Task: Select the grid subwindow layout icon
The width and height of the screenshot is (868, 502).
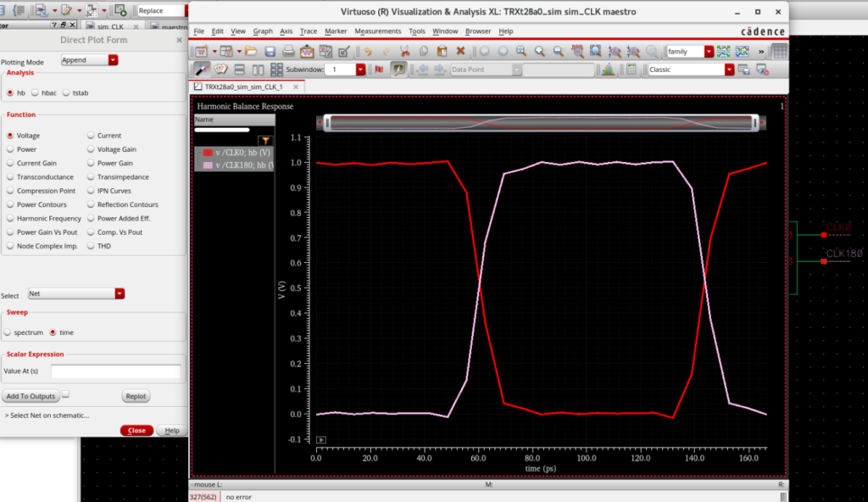Action: 276,70
